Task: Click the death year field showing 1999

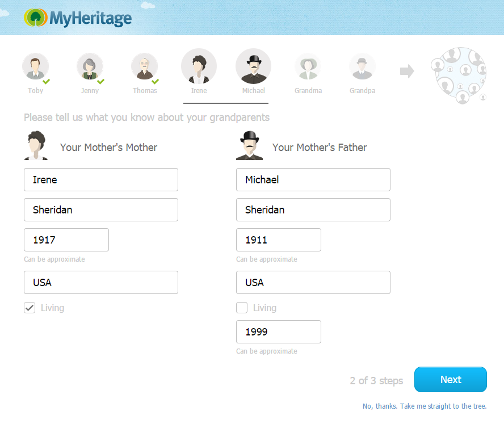Action: tap(279, 332)
